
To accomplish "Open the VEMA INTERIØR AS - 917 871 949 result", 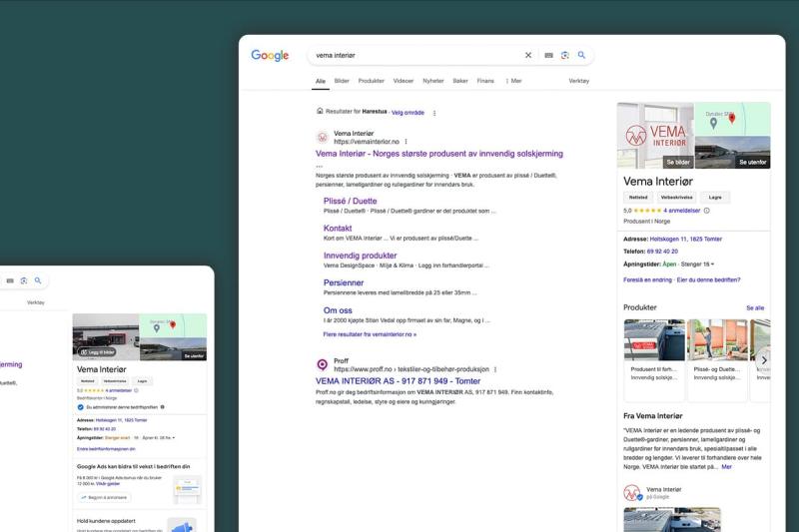I will [x=398, y=381].
